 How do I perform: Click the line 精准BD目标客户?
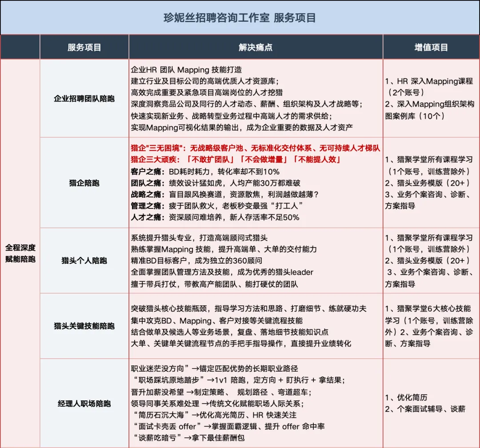[196, 260]
